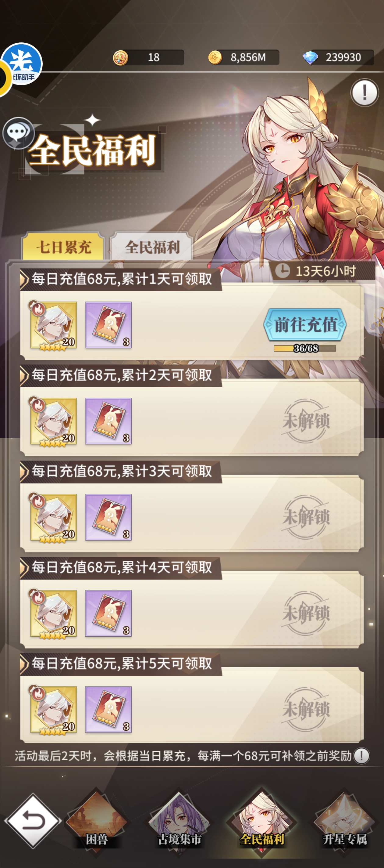The image size is (384, 868).
Task: Tap the 未解锁 stamp on day 2 reward
Action: tap(306, 421)
